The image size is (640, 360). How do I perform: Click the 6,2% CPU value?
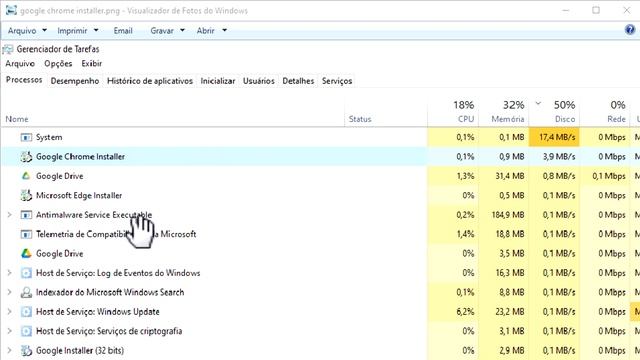465,312
